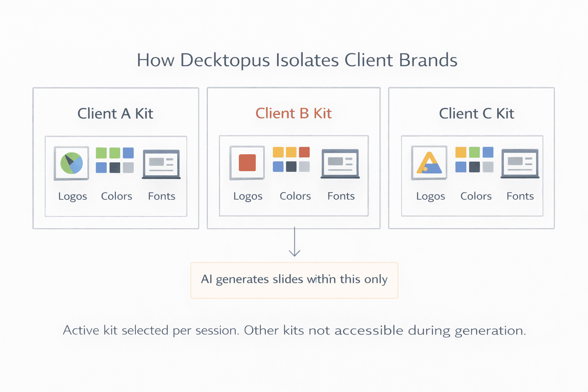Screen dimensions: 588x392
Task: Select the color palette grid in Client B Kit
Action: [291, 159]
